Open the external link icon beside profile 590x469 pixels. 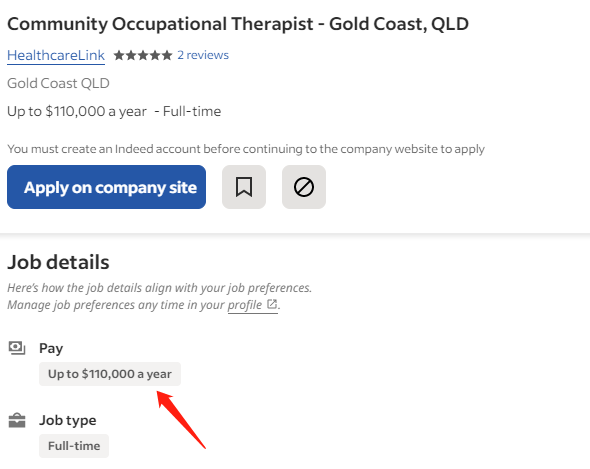pos(272,304)
